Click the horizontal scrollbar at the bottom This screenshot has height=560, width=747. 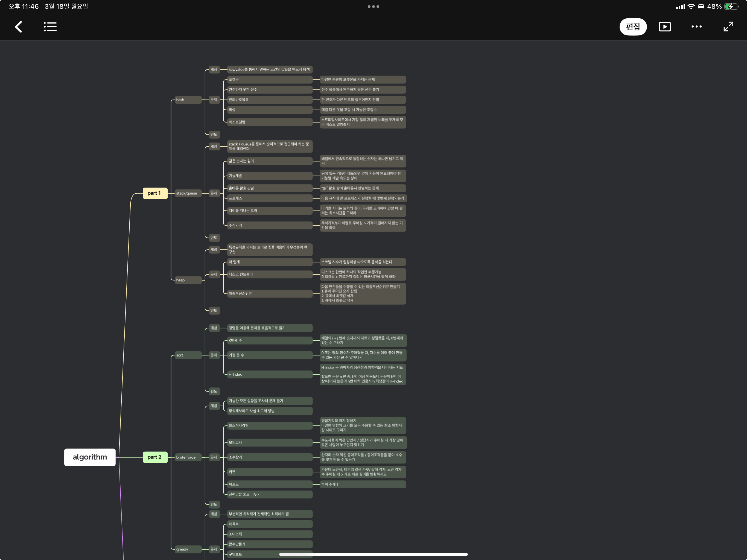coord(373,554)
